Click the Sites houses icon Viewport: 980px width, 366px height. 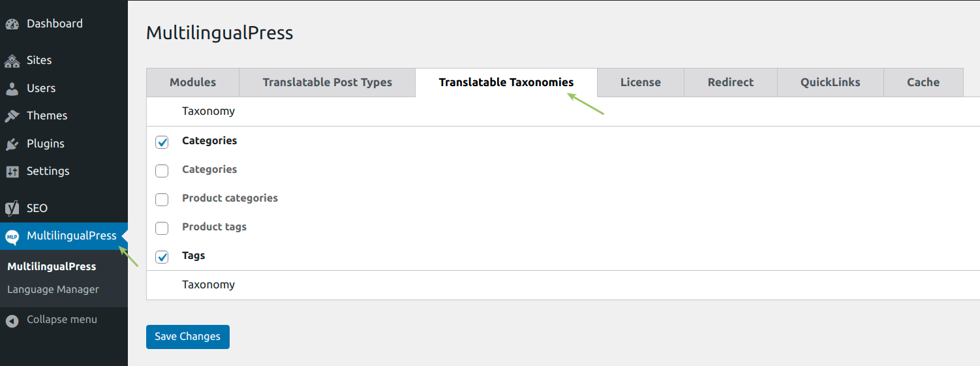(x=12, y=61)
